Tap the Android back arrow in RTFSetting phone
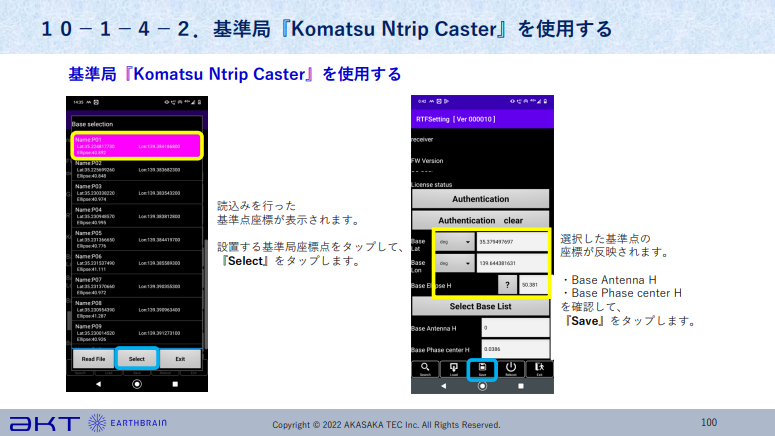 pos(443,386)
